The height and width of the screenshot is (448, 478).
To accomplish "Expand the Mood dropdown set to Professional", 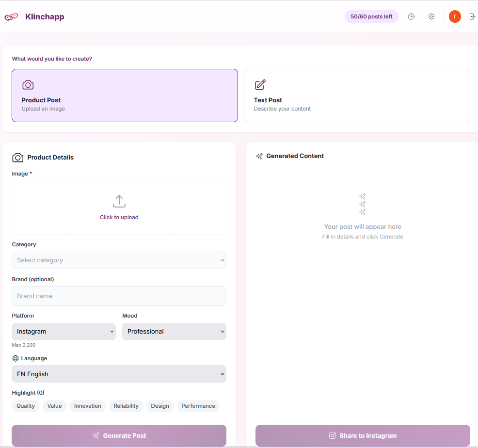I will (174, 331).
